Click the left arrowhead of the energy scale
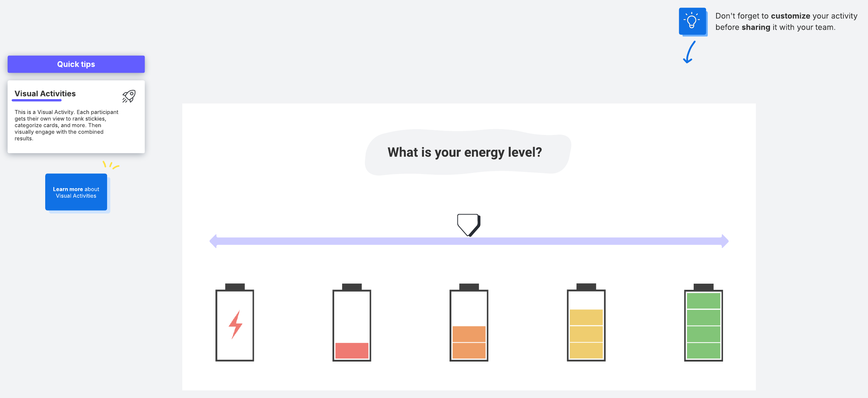Image resolution: width=868 pixels, height=398 pixels. [x=213, y=241]
